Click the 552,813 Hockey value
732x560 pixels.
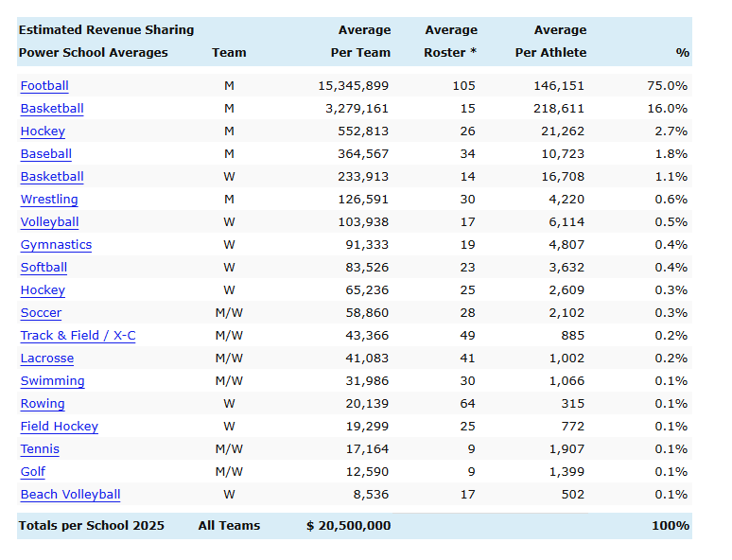point(363,131)
